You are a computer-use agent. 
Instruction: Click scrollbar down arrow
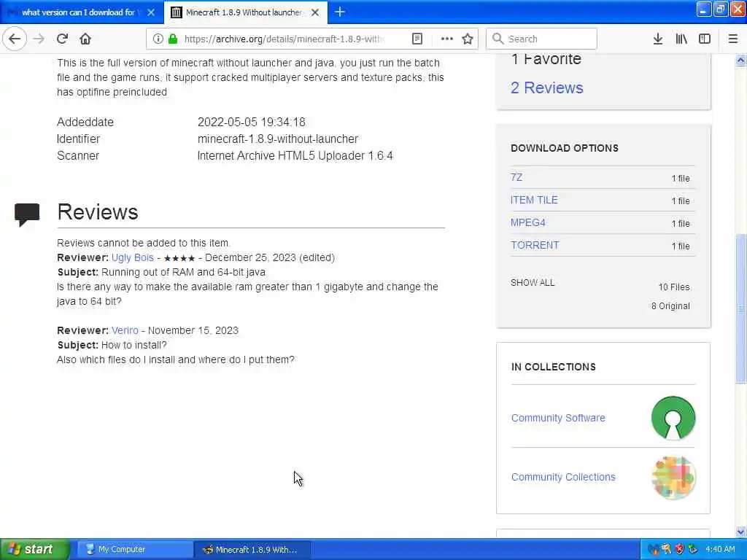click(741, 532)
